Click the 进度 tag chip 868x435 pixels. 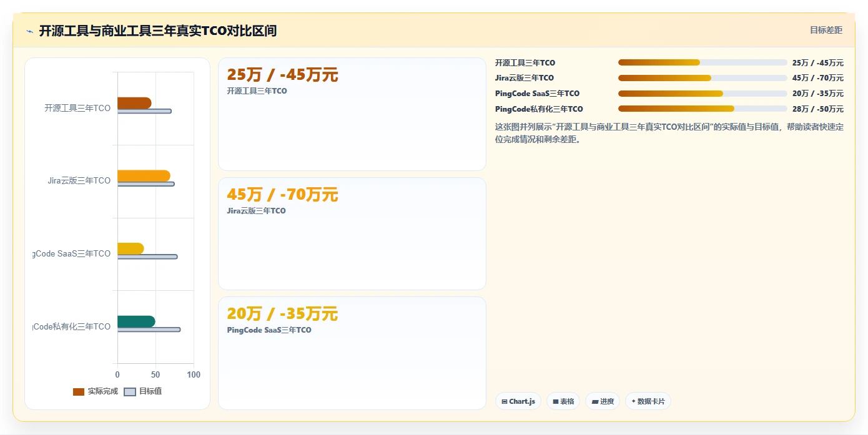603,401
